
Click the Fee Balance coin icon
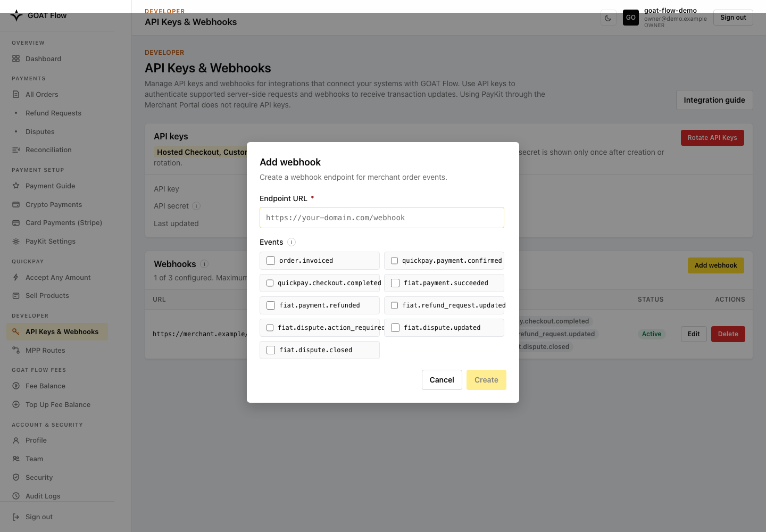coord(16,386)
